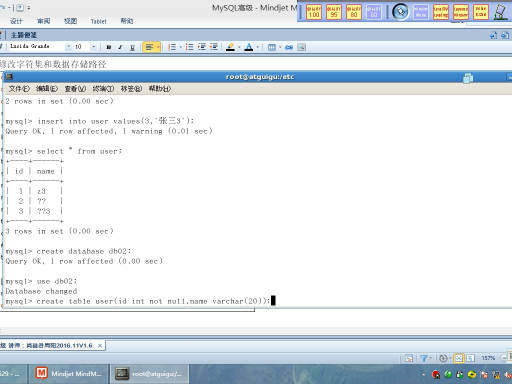Image resolution: width=512 pixels, height=384 pixels.
Task: Click the round blue pin button
Action: pyautogui.click(x=400, y=12)
